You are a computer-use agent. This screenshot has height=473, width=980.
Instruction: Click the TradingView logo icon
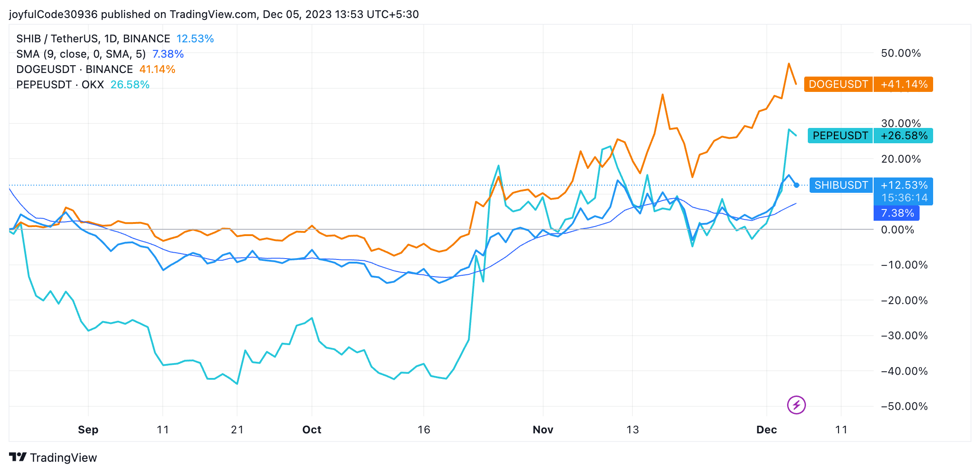tap(18, 457)
